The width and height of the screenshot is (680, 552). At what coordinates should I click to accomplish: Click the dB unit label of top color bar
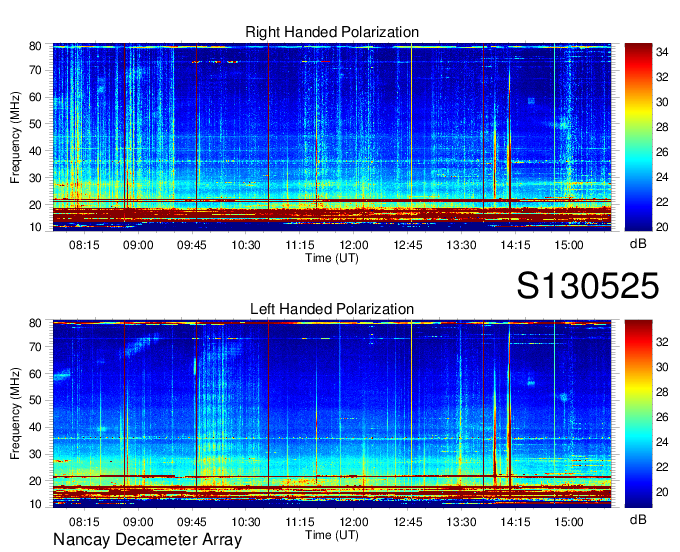pyautogui.click(x=638, y=244)
